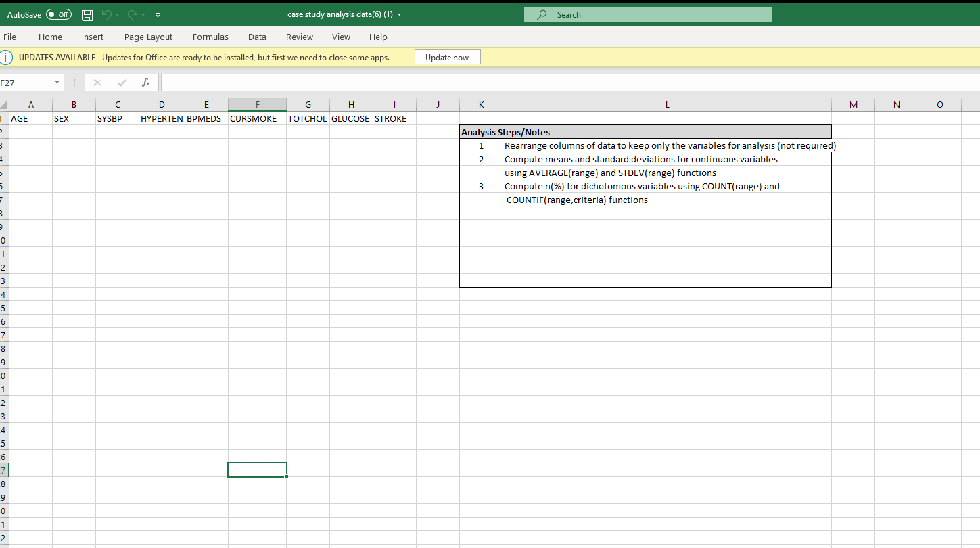Click the 'Rearrange columns of data' note cell

tap(667, 145)
